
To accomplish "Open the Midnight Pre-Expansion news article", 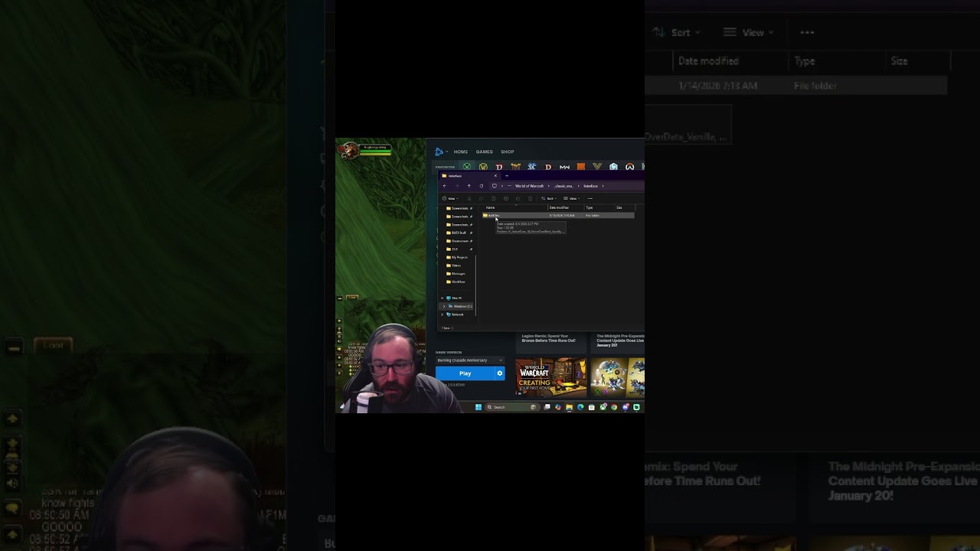I will [x=618, y=341].
